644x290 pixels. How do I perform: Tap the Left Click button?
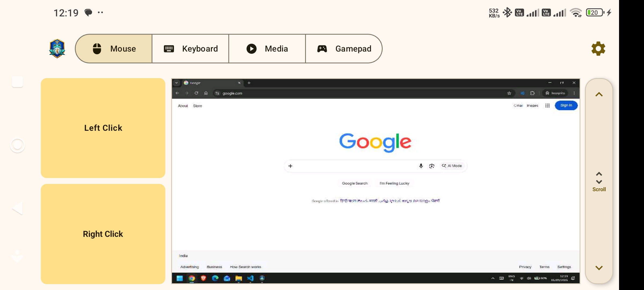point(103,128)
